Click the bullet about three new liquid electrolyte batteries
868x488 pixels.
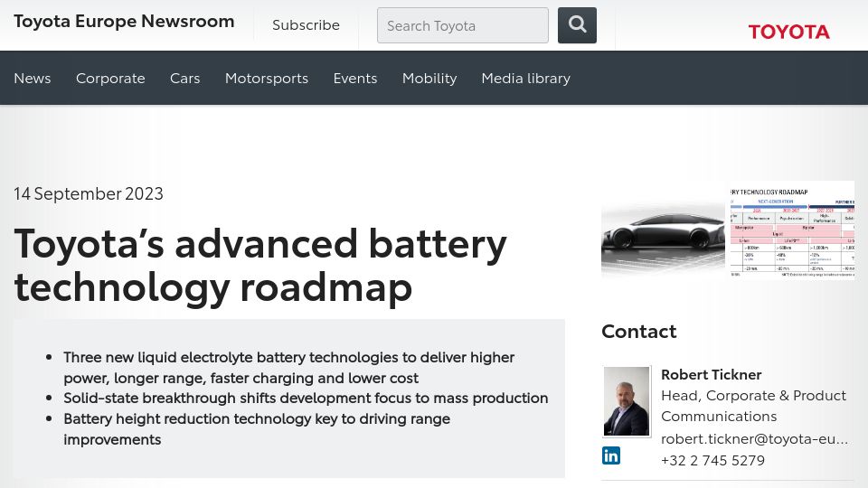[288, 368]
